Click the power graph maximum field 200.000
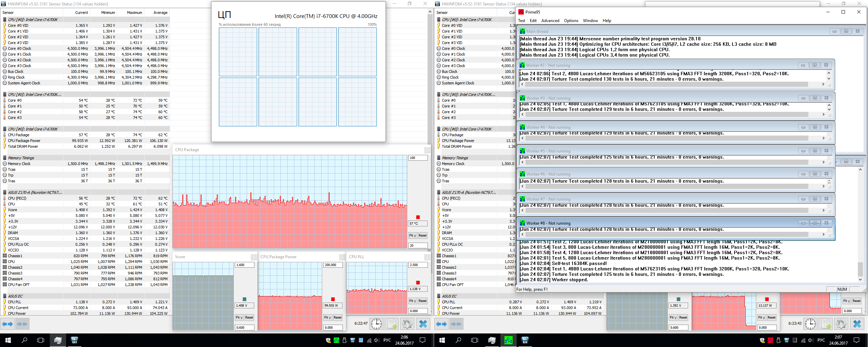 (333, 265)
